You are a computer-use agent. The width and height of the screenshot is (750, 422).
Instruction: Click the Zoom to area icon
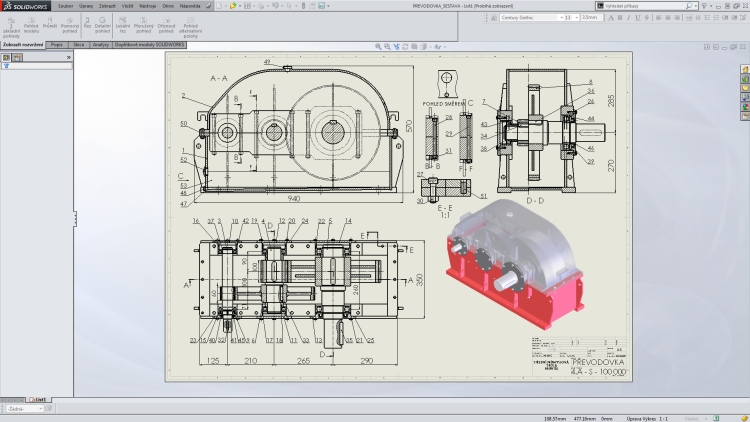(387, 47)
